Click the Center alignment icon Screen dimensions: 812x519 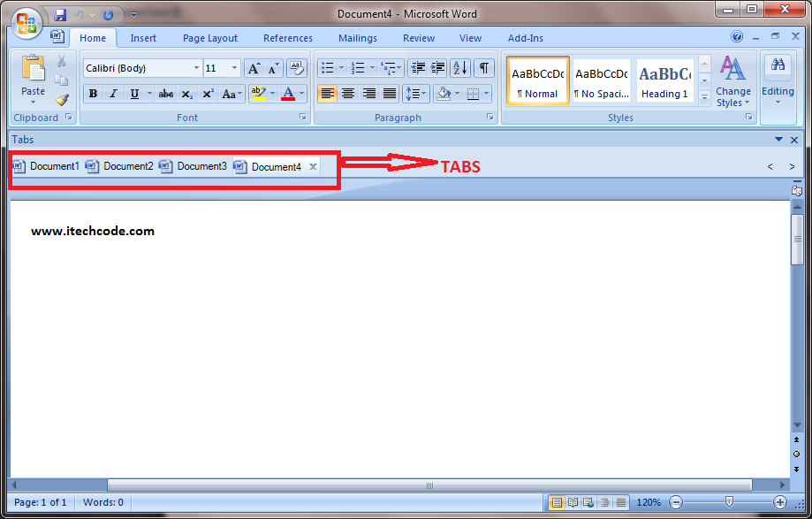(348, 94)
